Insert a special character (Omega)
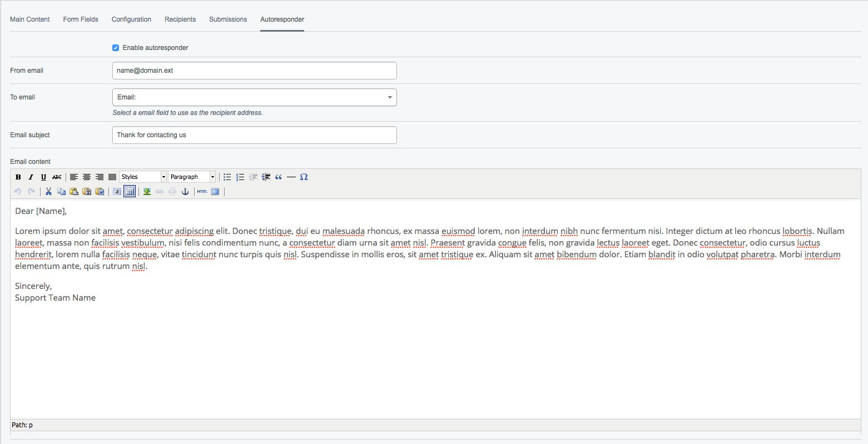Viewport: 868px width, 444px height. 304,177
